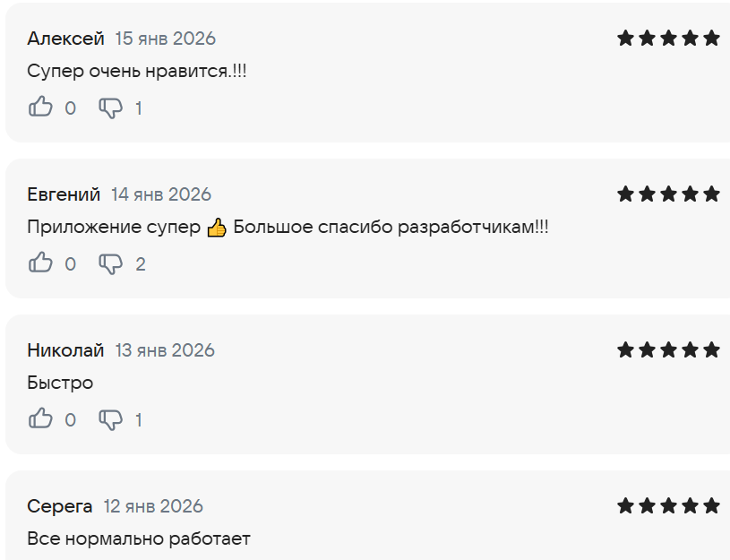Click the date 12 янв 2026
730x560 pixels.
(x=153, y=506)
